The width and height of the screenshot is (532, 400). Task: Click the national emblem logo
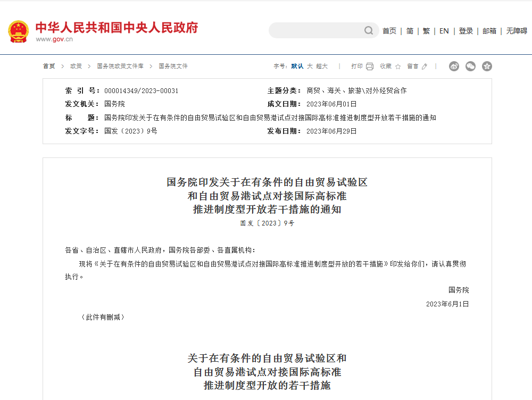pos(19,31)
